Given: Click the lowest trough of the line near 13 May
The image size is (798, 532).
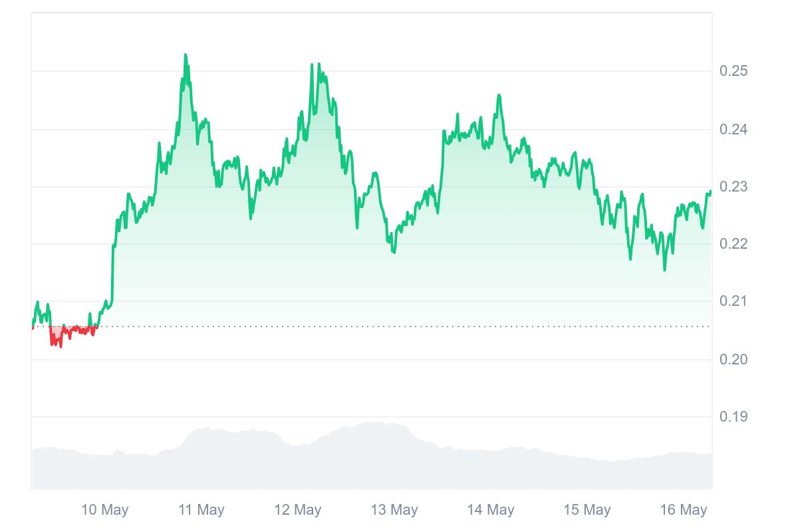Looking at the screenshot, I should 394,252.
